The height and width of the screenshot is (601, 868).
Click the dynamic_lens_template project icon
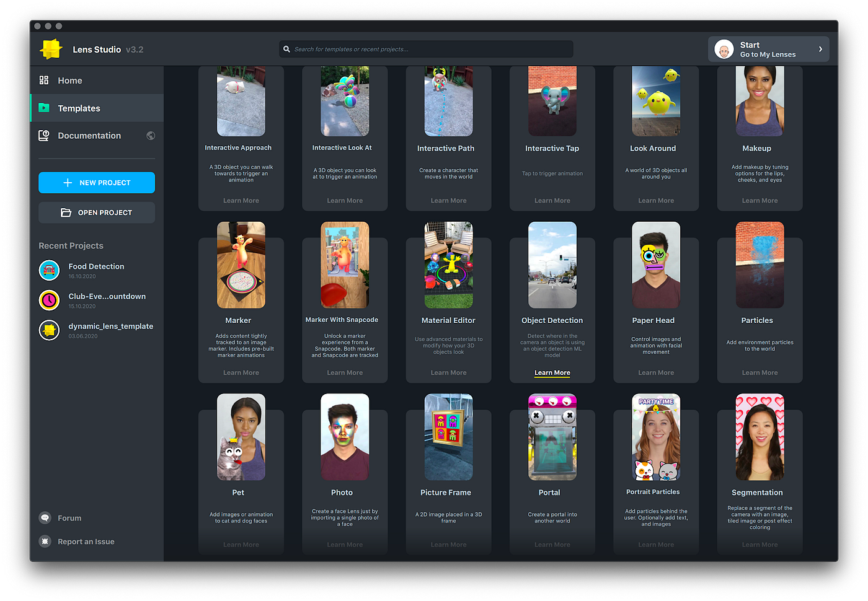(x=49, y=330)
